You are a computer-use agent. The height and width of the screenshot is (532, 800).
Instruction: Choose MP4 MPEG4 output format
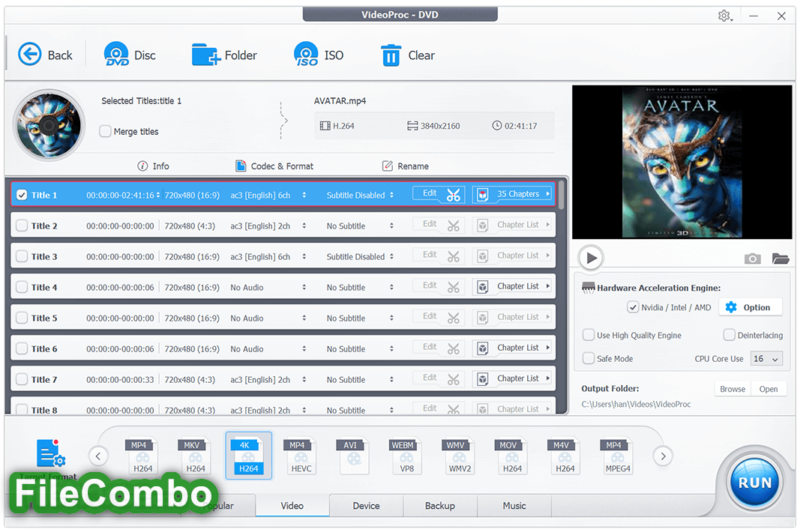617,456
